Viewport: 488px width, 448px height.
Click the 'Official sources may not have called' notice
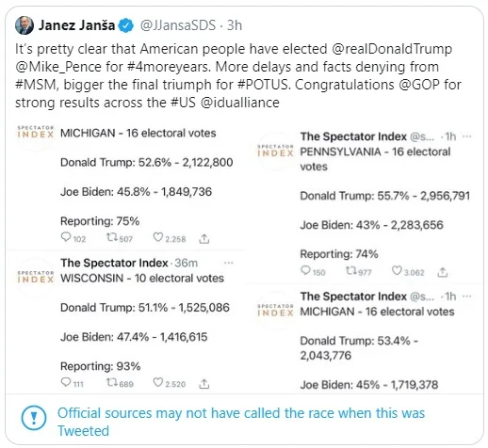(x=241, y=422)
